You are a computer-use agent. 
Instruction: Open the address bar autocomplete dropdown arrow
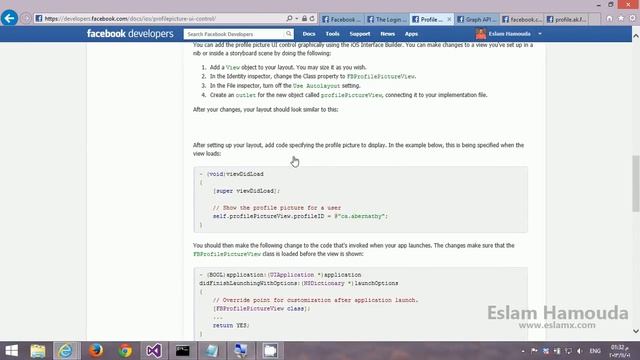tap(296, 19)
